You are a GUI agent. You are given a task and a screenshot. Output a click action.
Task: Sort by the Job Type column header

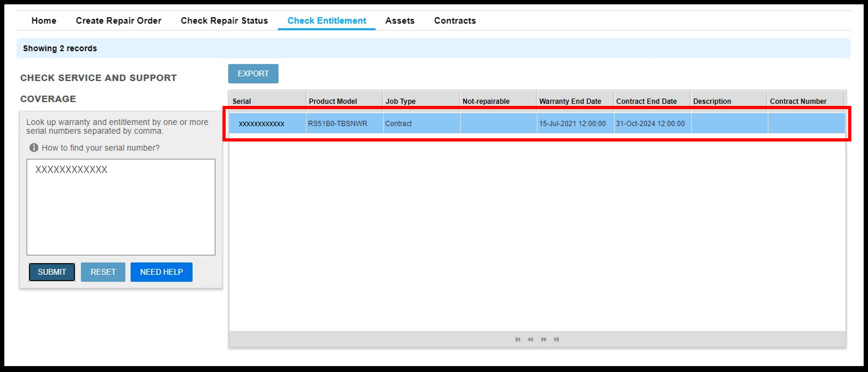pos(421,101)
